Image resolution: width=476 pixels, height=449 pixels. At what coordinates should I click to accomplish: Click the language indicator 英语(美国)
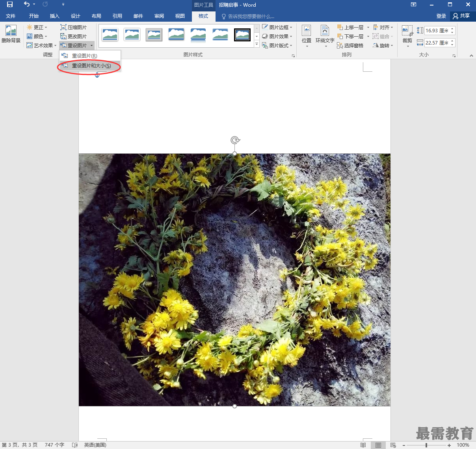click(95, 445)
